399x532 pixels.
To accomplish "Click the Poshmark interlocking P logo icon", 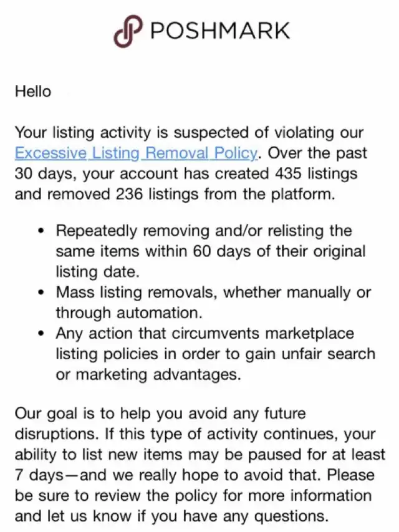I will [x=127, y=31].
